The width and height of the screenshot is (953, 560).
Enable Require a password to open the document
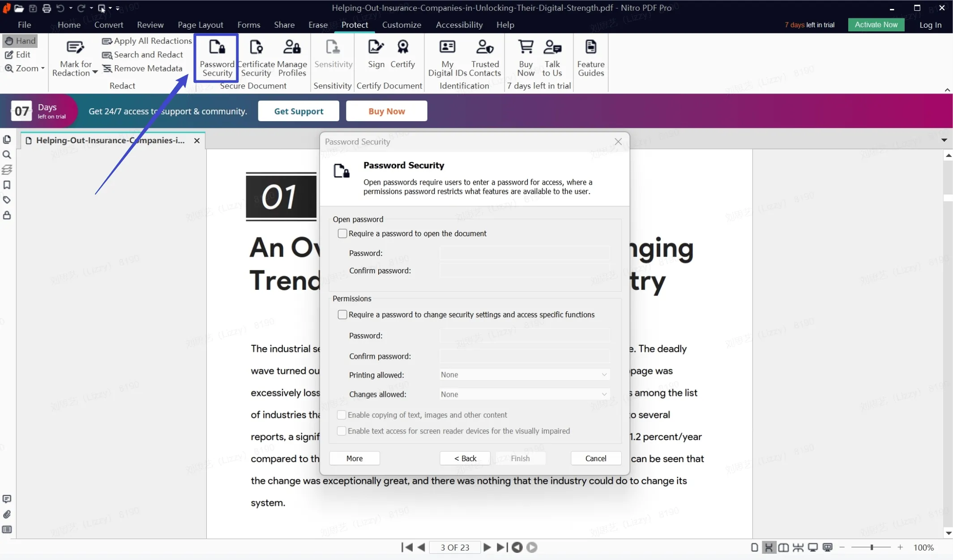(342, 233)
